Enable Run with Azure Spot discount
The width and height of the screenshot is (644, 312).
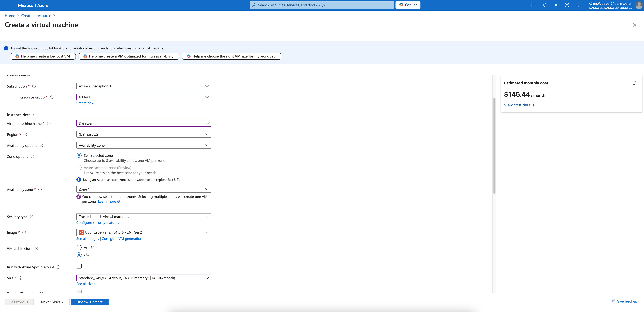(x=79, y=266)
